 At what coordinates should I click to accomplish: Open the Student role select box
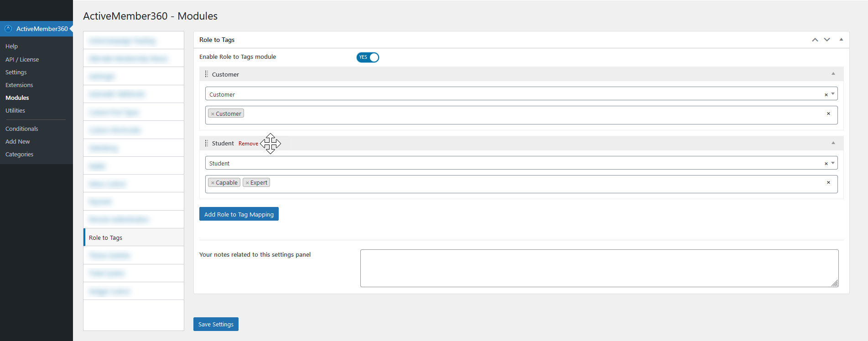(x=521, y=163)
